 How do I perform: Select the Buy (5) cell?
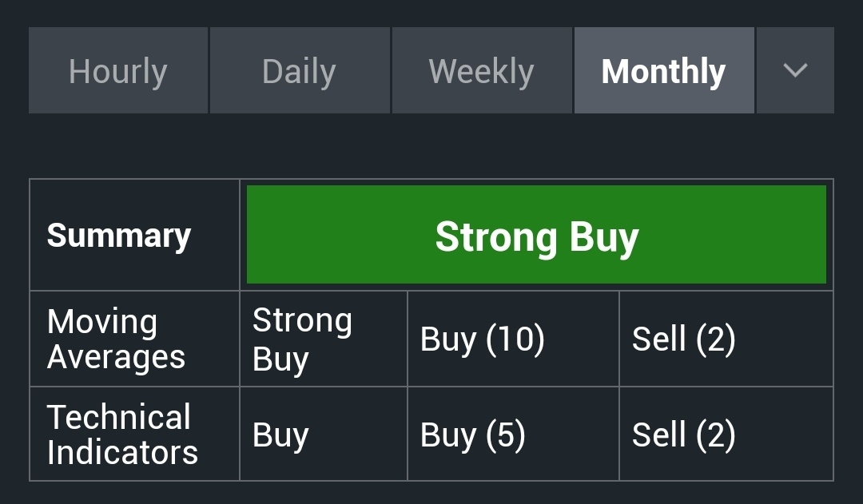click(x=513, y=435)
